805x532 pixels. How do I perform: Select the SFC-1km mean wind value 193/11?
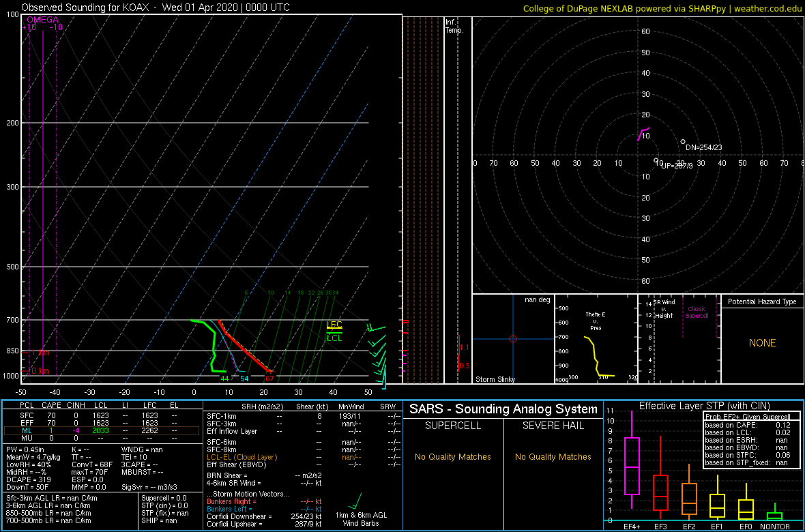pyautogui.click(x=349, y=417)
